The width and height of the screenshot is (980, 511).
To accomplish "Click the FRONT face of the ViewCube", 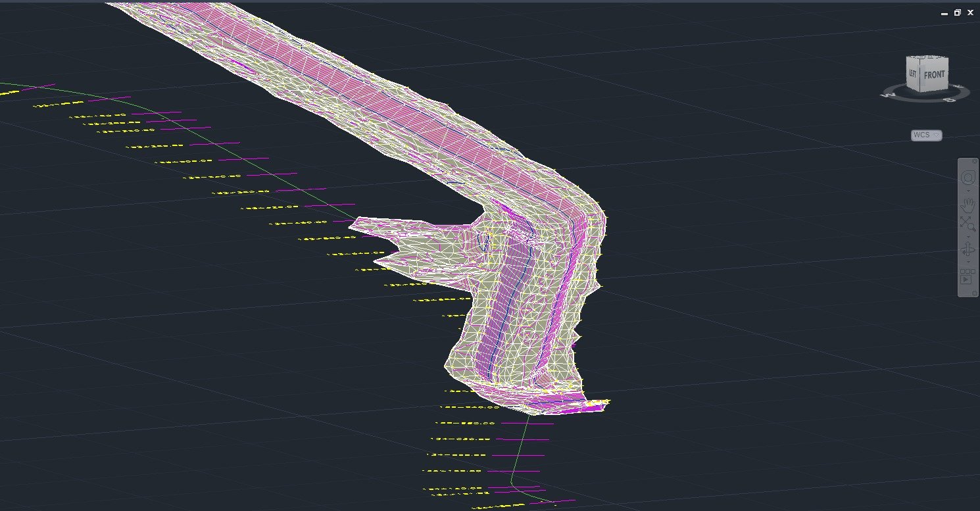I will [x=934, y=75].
